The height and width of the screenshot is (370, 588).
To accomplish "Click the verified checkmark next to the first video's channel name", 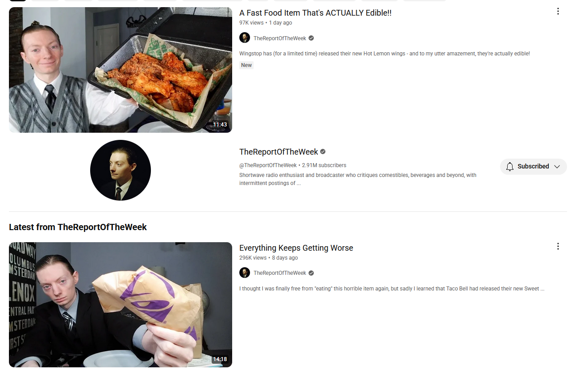I will 311,38.
